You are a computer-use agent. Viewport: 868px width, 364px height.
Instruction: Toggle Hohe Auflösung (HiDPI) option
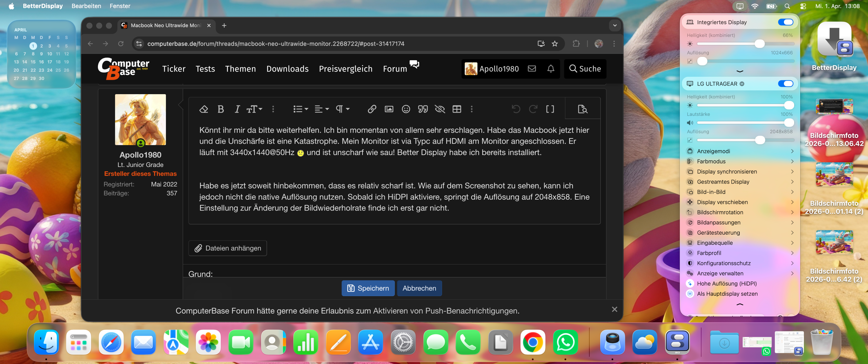[726, 283]
